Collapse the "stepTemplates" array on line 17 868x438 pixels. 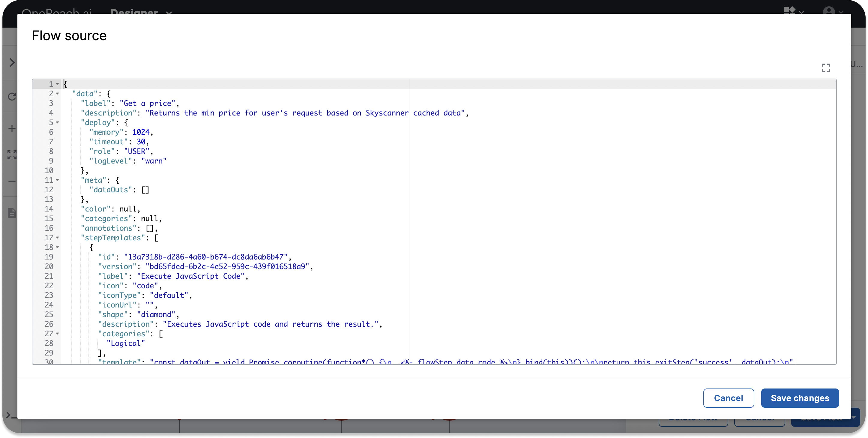coord(57,238)
